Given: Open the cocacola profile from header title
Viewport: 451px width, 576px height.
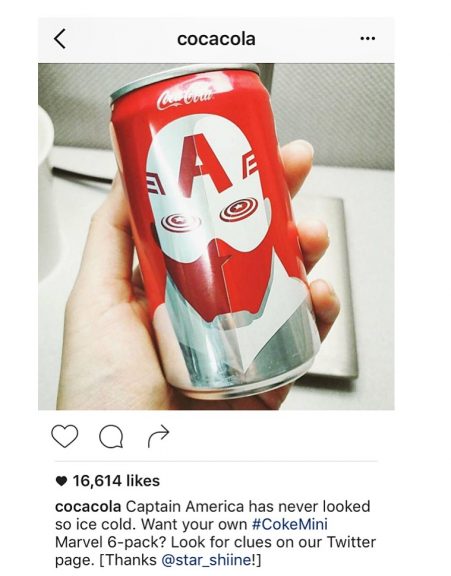Looking at the screenshot, I should pyautogui.click(x=216, y=39).
